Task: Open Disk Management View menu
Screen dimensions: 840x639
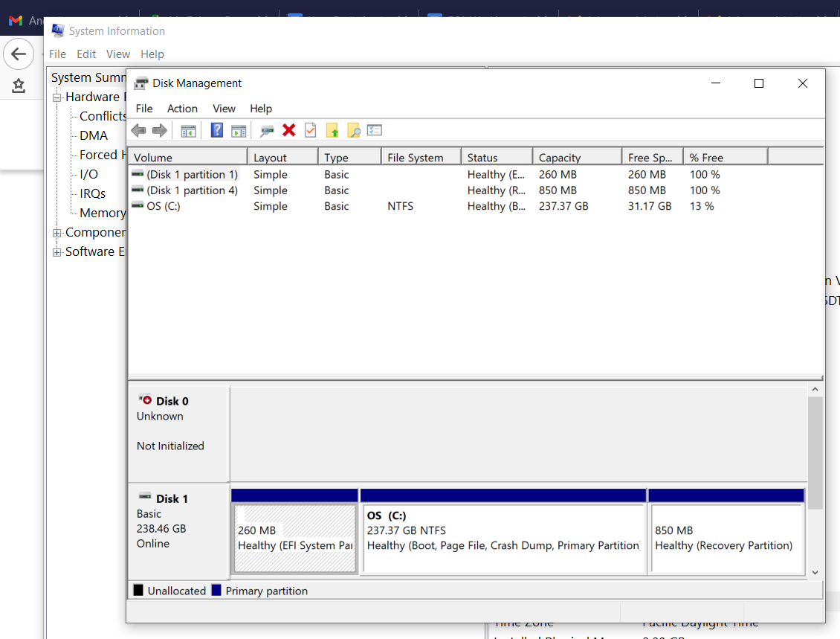Action: point(224,109)
